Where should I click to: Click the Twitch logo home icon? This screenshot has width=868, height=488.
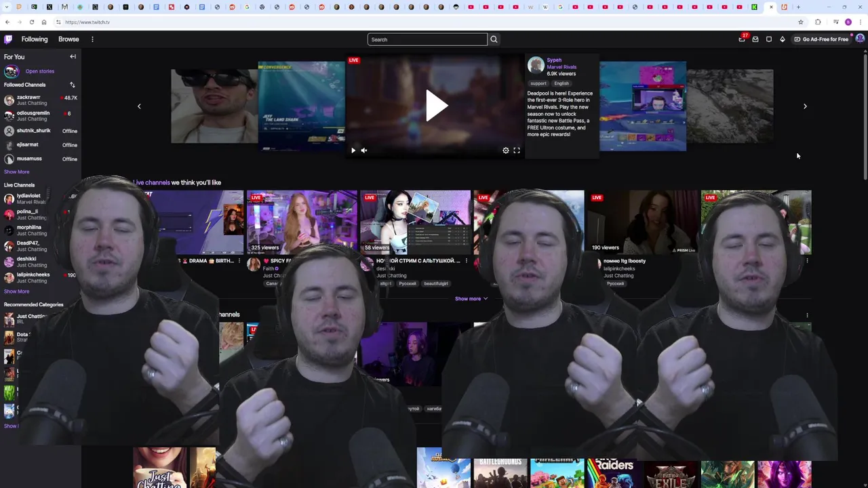(x=8, y=39)
